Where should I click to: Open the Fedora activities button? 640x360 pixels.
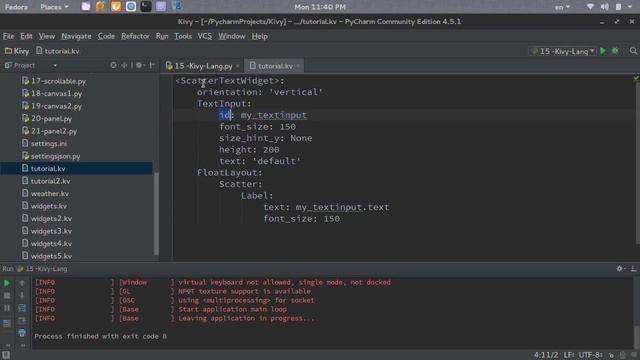tap(16, 7)
